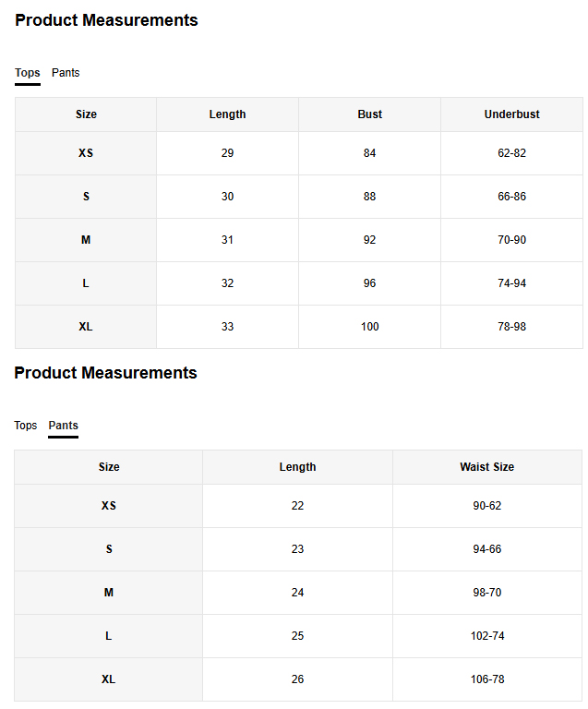The height and width of the screenshot is (709, 588).
Task: Click underbust value 70-90
Action: click(x=511, y=240)
